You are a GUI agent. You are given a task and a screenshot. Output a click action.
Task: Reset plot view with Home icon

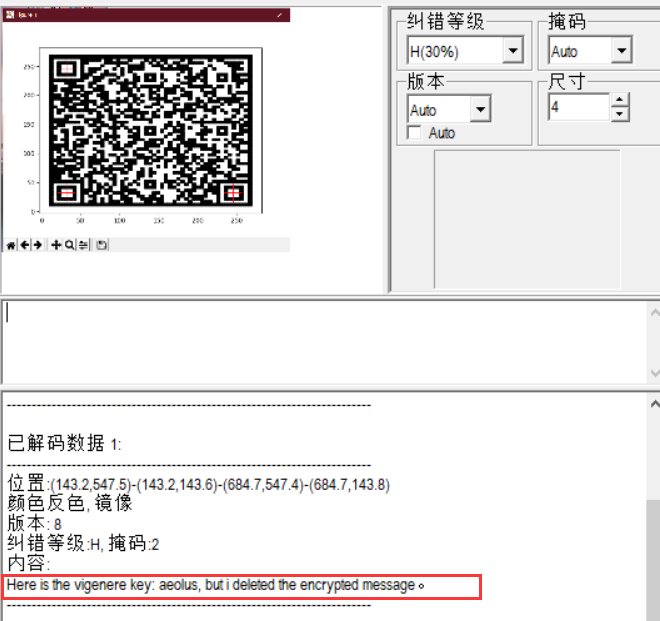pos(11,245)
